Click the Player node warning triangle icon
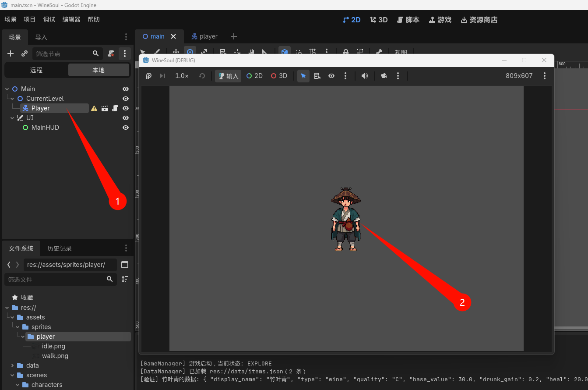 (x=94, y=108)
